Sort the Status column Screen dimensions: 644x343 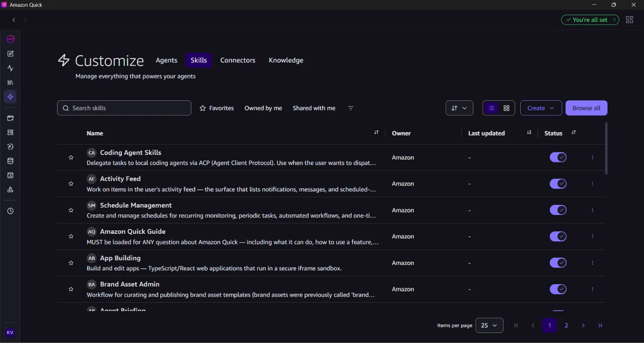click(x=574, y=133)
